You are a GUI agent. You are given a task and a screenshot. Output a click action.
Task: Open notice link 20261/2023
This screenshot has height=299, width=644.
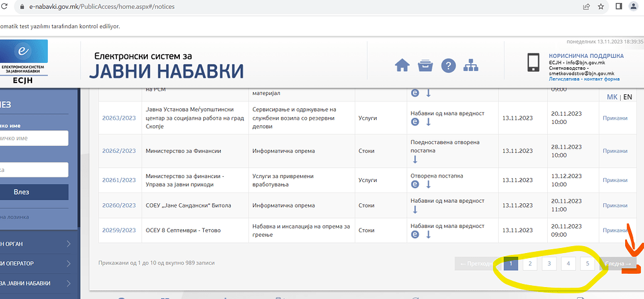(x=119, y=180)
